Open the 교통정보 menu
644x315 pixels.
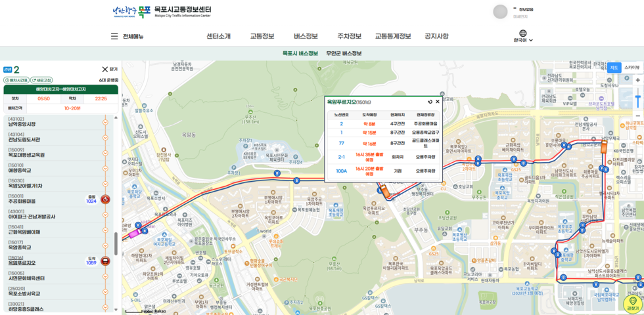tap(262, 36)
